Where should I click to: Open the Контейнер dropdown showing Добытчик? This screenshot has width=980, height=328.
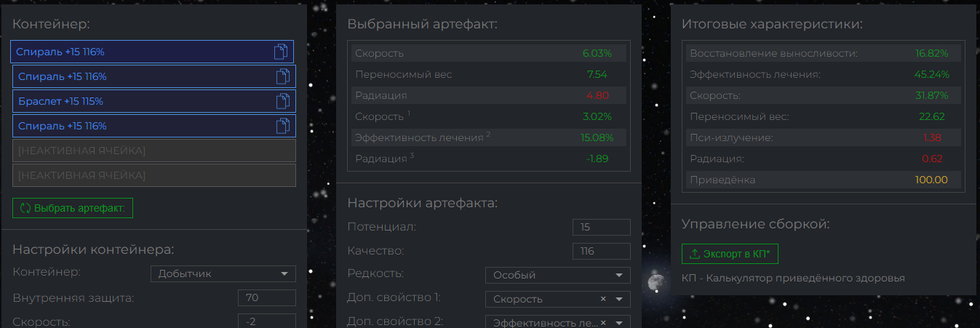pos(223,273)
